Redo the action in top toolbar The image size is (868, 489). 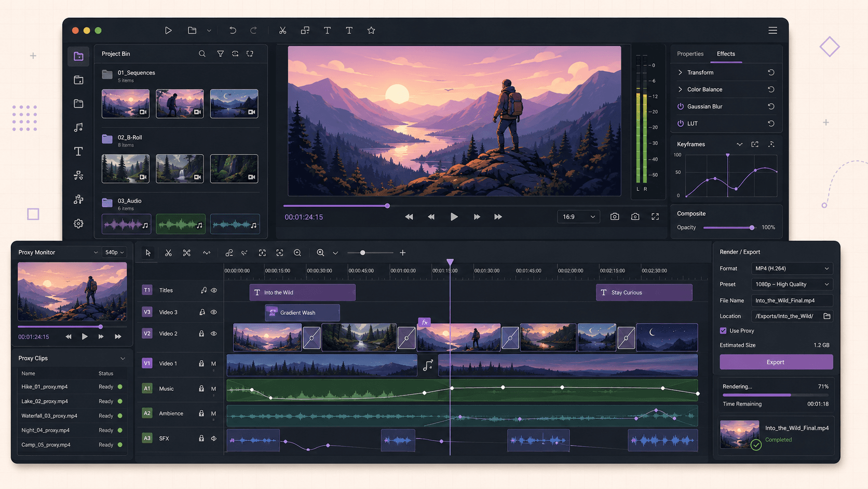coord(253,31)
